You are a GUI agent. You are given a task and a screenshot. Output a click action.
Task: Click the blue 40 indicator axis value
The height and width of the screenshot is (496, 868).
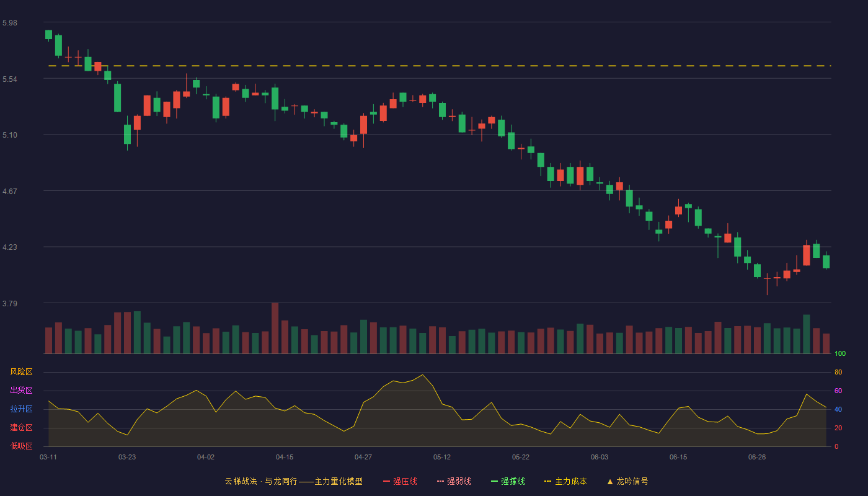(838, 410)
